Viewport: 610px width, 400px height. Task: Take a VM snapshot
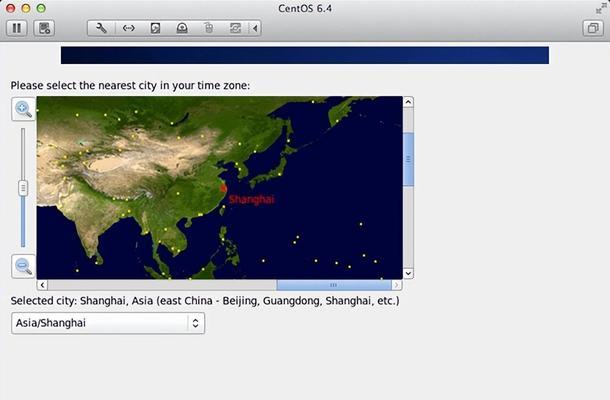point(44,28)
